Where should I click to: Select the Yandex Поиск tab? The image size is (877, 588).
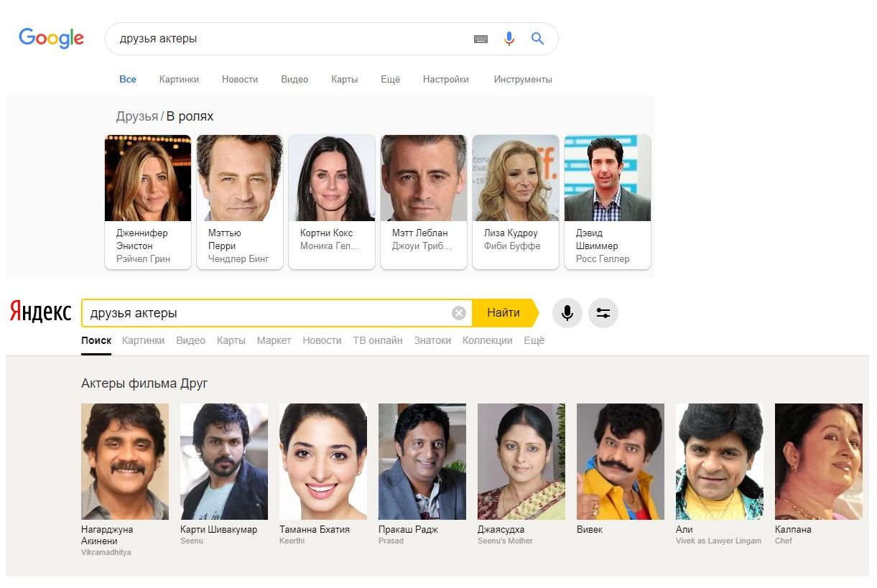pos(96,340)
